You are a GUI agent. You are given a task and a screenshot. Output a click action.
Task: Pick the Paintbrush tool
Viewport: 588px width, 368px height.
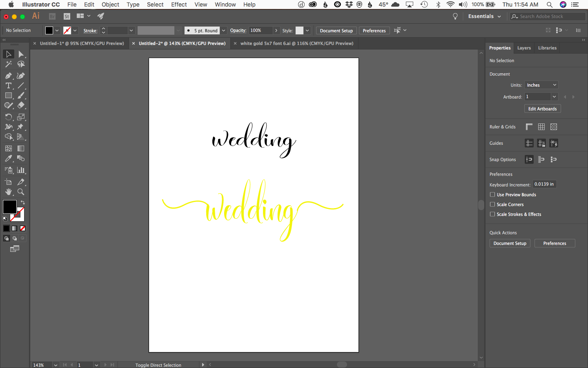pos(21,95)
